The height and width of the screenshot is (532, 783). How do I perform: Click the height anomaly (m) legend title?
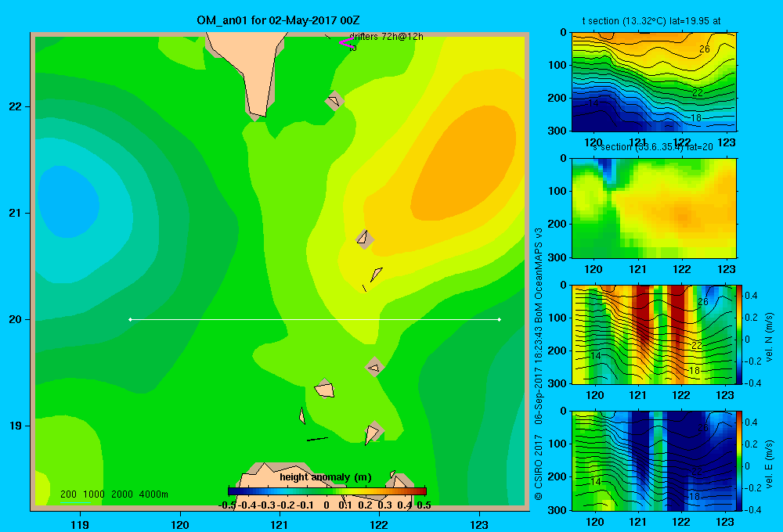tap(326, 477)
